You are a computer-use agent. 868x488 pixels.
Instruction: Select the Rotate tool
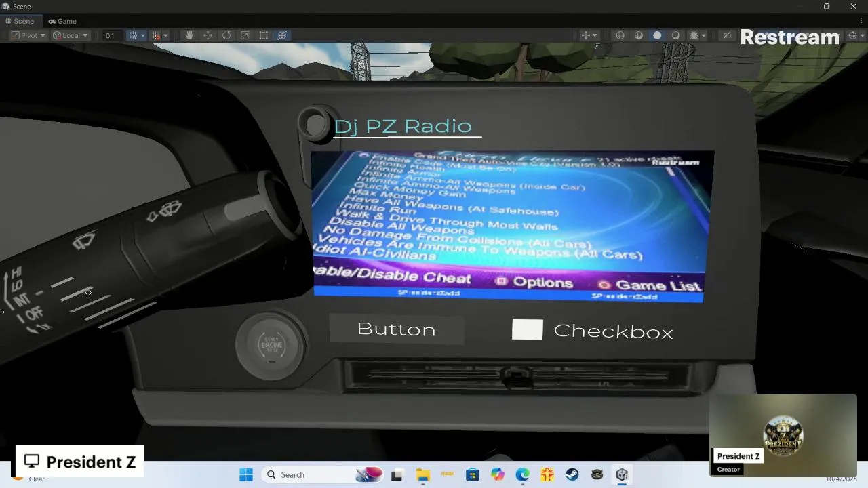point(226,35)
